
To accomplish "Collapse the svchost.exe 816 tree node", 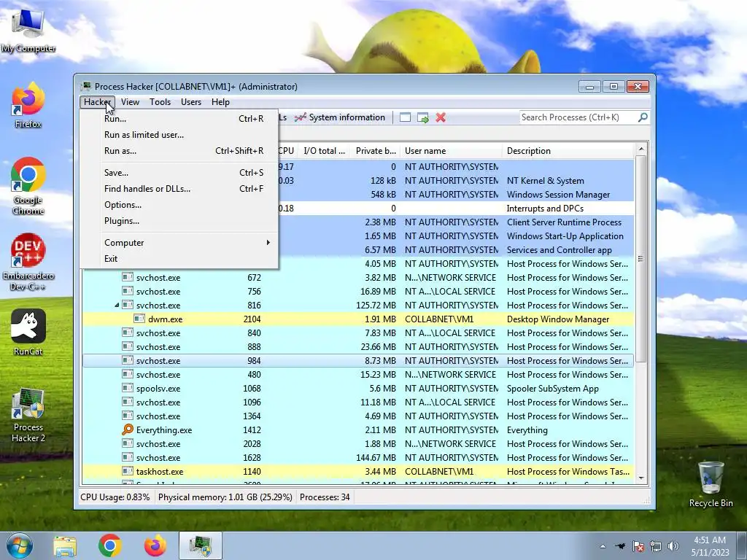I will click(x=117, y=306).
